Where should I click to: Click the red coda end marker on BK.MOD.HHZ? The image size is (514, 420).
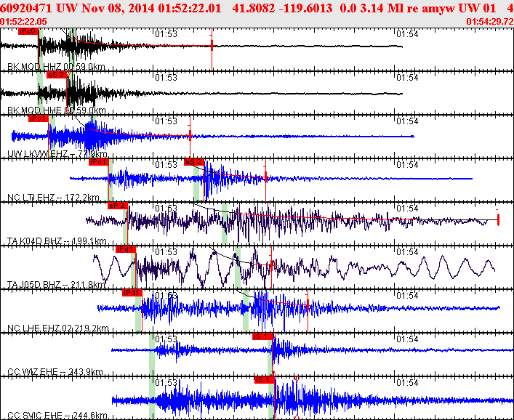pos(212,45)
